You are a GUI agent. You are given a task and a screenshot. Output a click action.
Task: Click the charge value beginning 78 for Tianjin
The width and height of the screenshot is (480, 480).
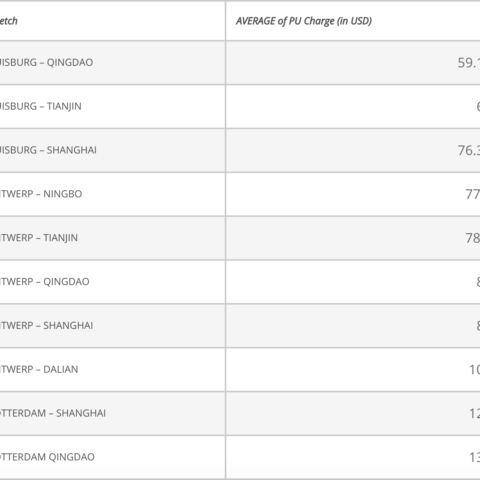[473, 238]
